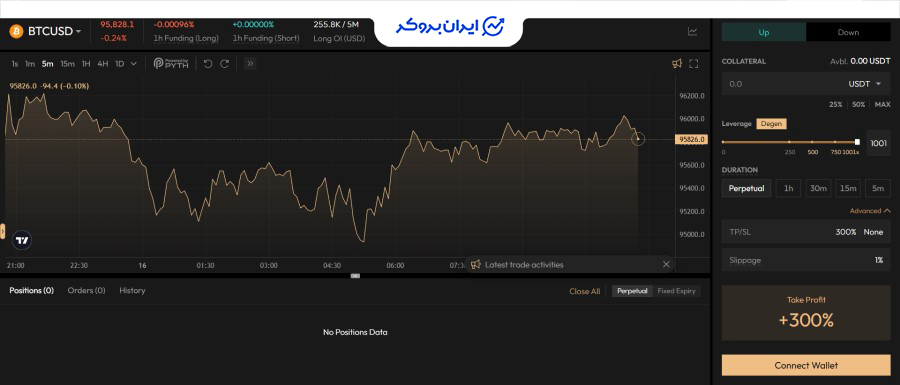This screenshot has height=385, width=900.
Task: Set collateral to 50%
Action: (x=859, y=104)
